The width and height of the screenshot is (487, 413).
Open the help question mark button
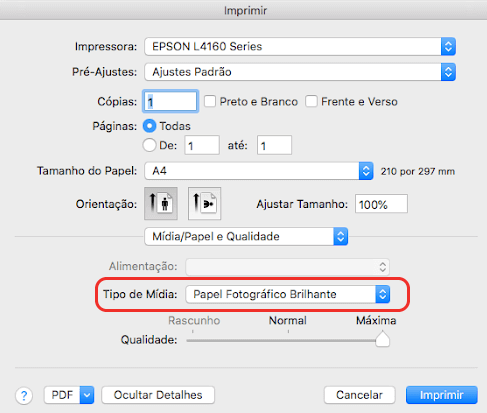tap(24, 396)
